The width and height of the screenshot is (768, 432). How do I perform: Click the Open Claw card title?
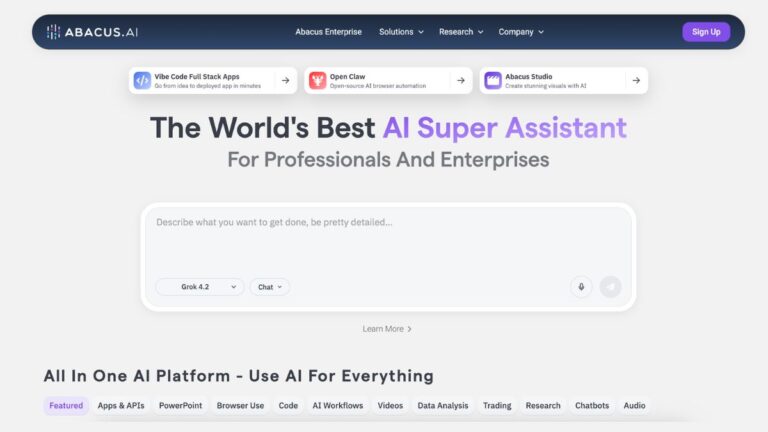[x=347, y=76]
